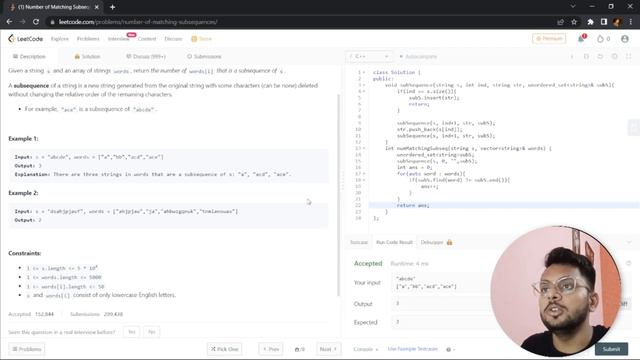Click the Premium button
The image size is (640, 360).
(549, 38)
